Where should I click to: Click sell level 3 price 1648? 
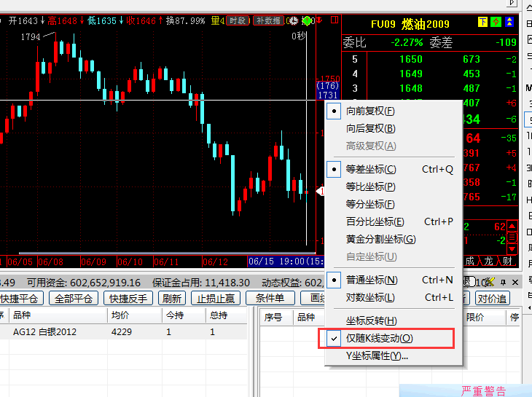coord(411,88)
